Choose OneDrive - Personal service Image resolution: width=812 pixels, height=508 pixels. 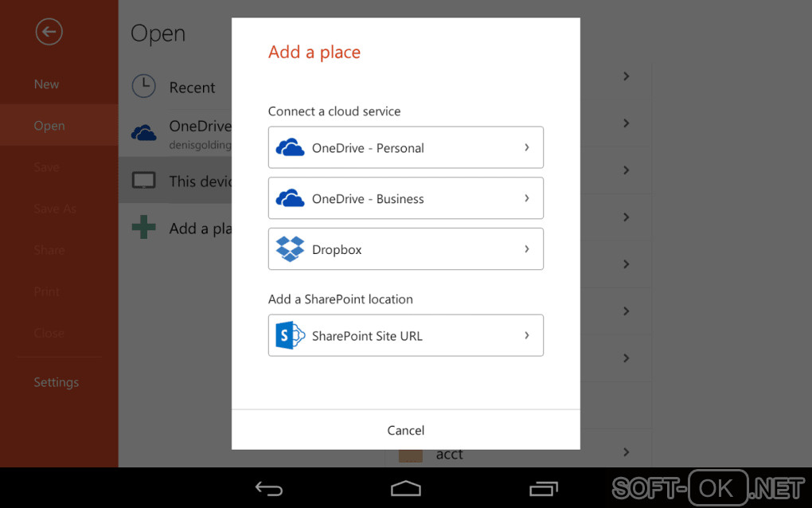click(x=405, y=147)
